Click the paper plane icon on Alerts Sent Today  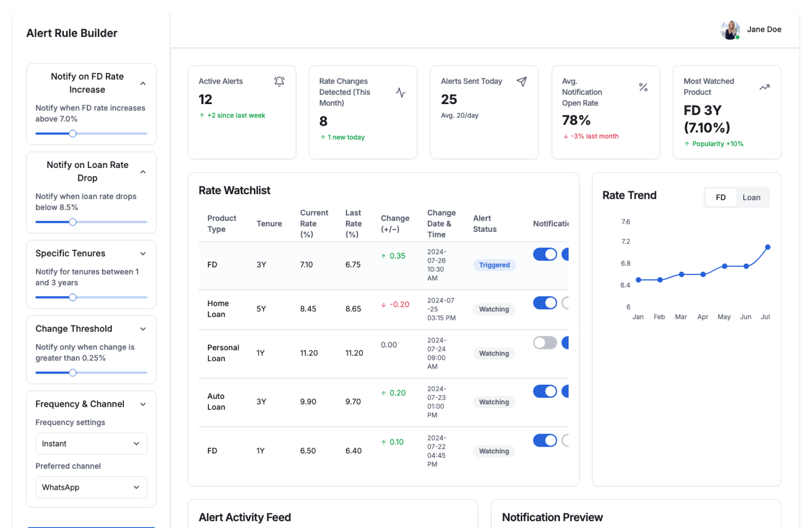pos(521,81)
